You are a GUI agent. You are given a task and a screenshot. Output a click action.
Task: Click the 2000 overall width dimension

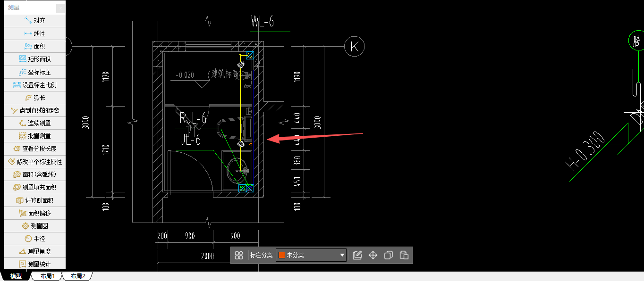[x=207, y=256]
